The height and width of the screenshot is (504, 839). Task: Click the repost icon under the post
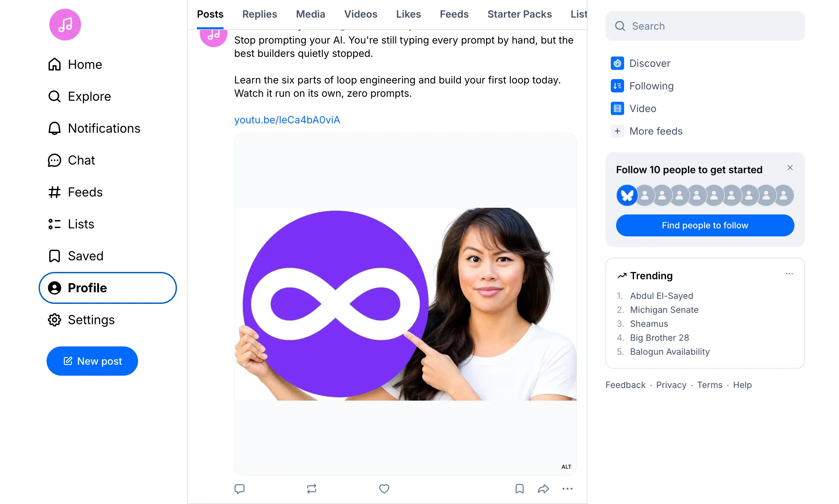312,489
